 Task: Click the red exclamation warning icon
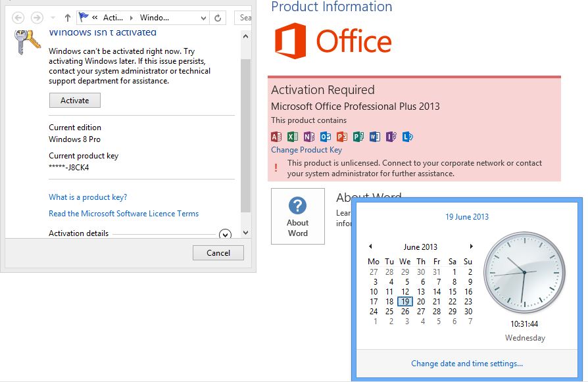[276, 168]
